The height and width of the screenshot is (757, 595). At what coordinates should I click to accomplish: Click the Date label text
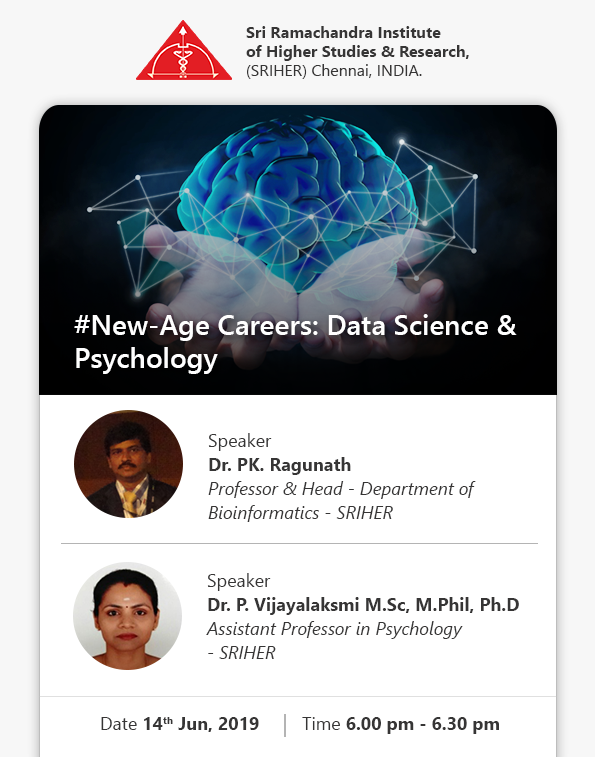[x=119, y=724]
